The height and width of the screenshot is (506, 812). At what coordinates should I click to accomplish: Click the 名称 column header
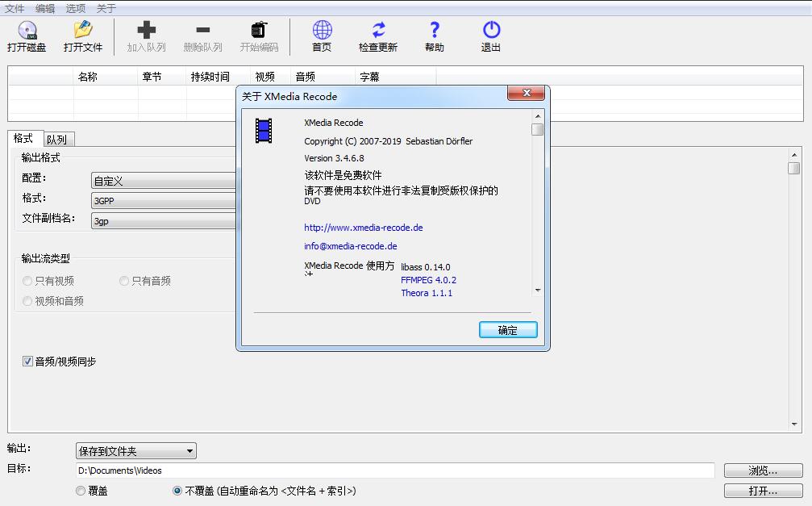(106, 77)
